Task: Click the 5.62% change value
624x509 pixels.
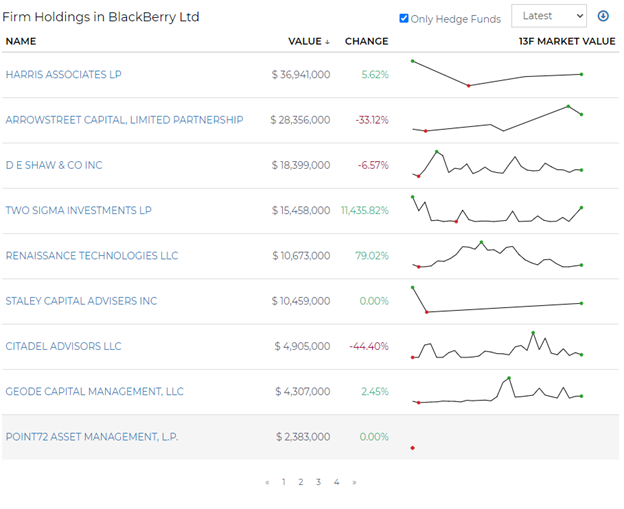Action: click(x=375, y=74)
